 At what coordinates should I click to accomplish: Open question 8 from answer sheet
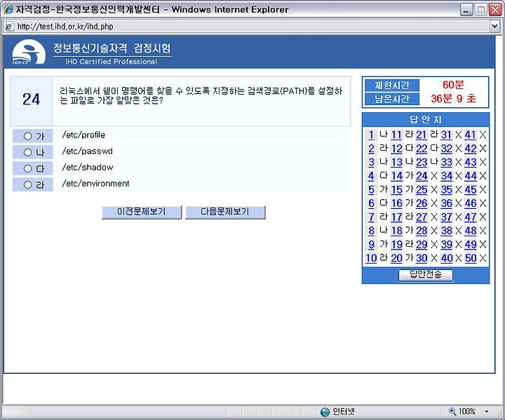click(371, 231)
